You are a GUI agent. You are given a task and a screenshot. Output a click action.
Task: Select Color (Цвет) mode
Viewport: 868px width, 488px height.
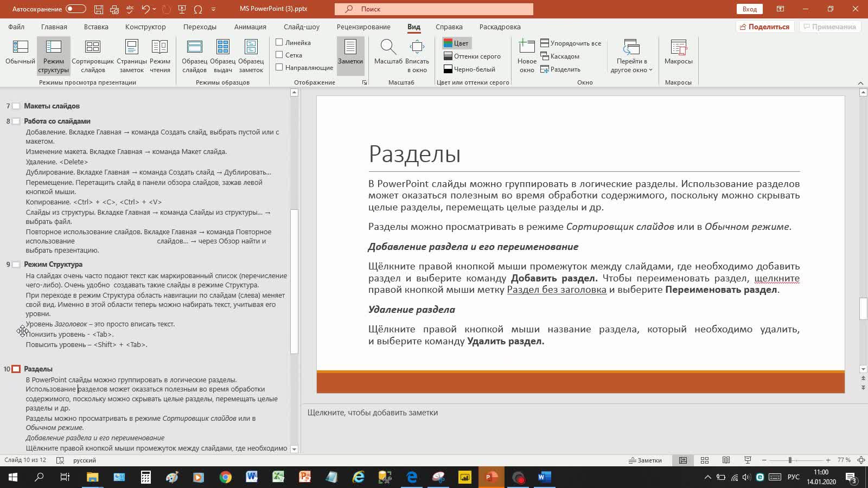(x=456, y=43)
